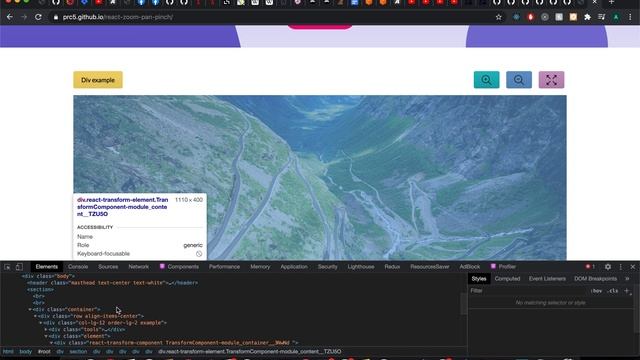Open the Performance tab
640x360 pixels.
pos(224,267)
